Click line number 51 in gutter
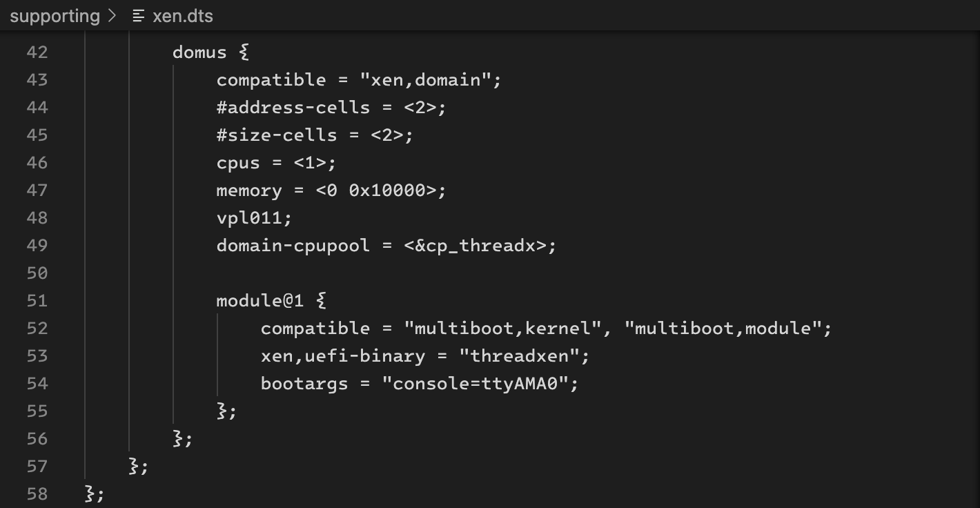The width and height of the screenshot is (980, 508). (x=37, y=301)
